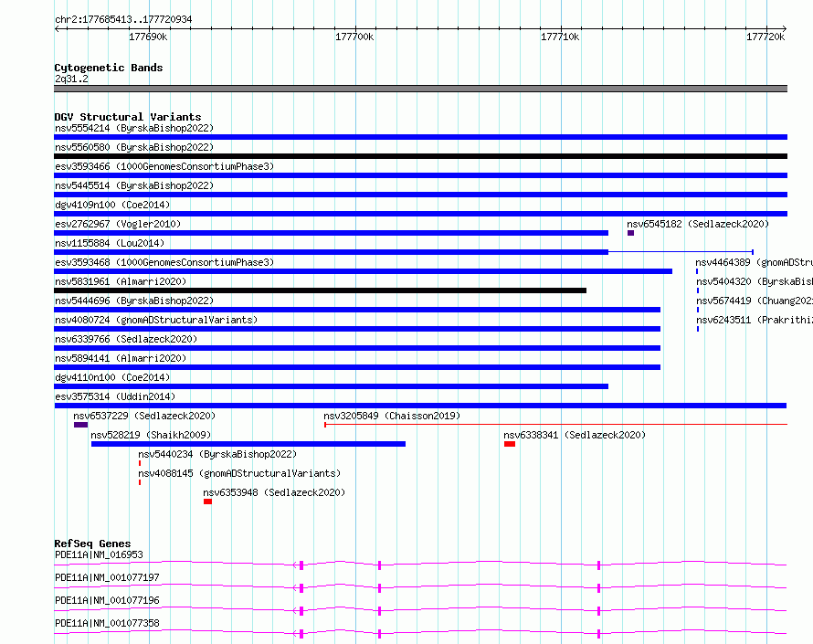Viewport: 813px width, 644px height.
Task: Open the esv3593466 1000GenomesConsortiumPhase3 label
Action: (x=164, y=166)
